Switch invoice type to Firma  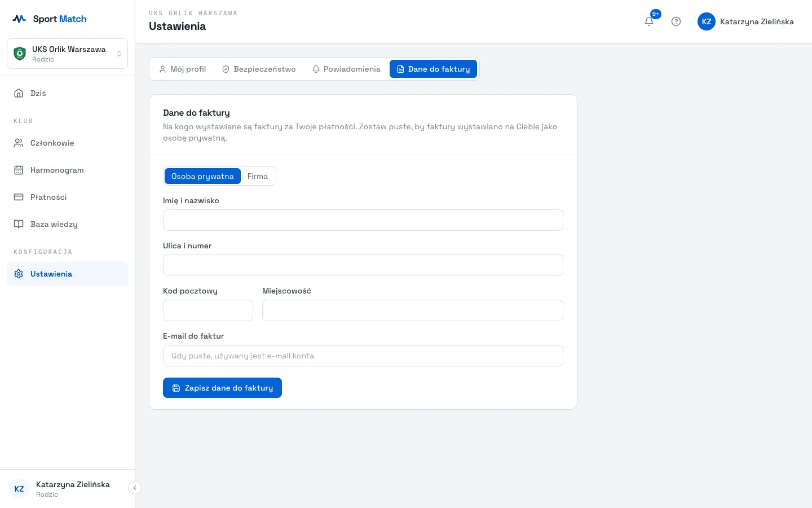(257, 176)
